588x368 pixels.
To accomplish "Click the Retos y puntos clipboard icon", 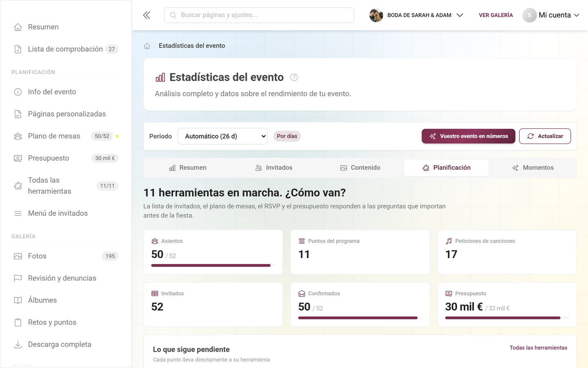I will coord(18,322).
